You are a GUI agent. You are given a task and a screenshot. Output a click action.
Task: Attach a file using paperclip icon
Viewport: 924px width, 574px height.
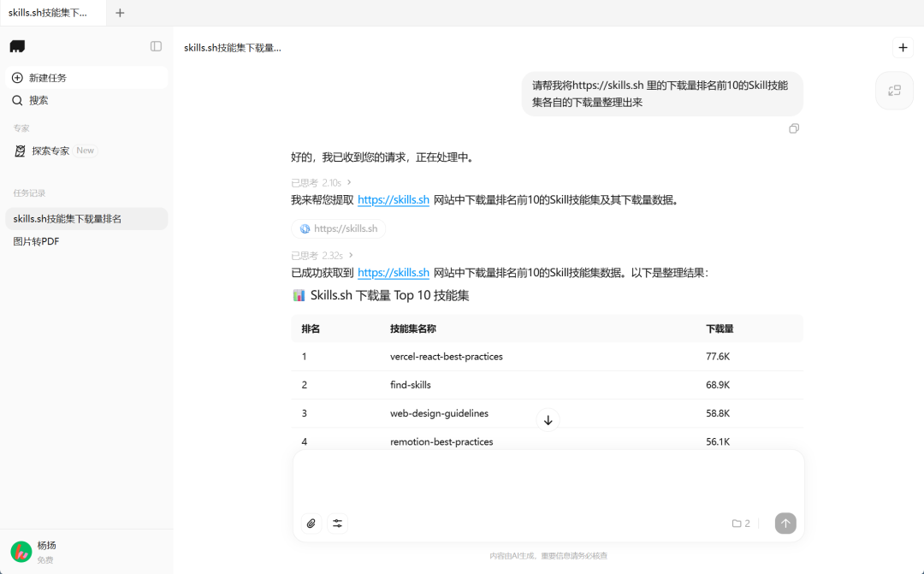pyautogui.click(x=311, y=524)
